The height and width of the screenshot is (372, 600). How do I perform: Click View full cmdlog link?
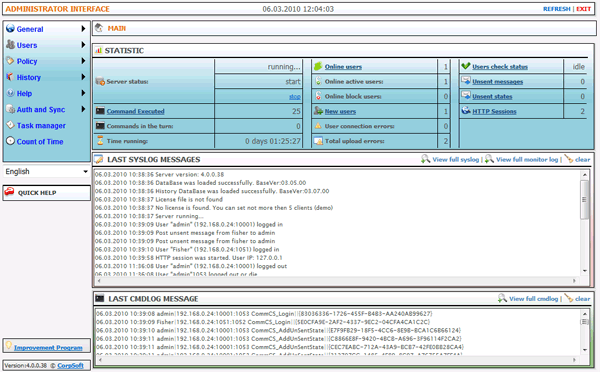coord(533,299)
